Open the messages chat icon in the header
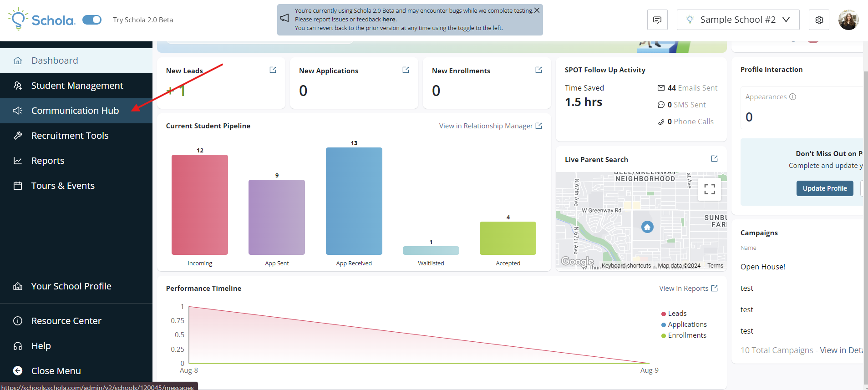868x390 pixels. tap(657, 20)
